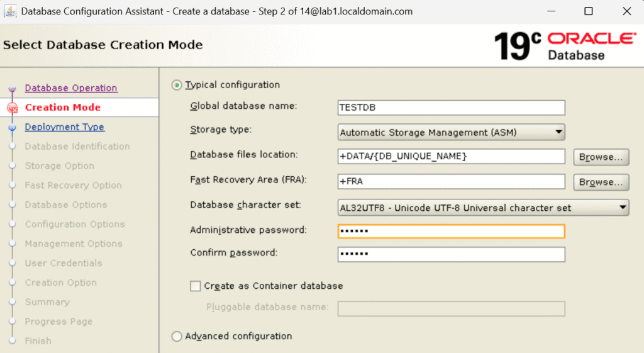Click the Global database name label
This screenshot has height=353, width=644.
pos(243,106)
